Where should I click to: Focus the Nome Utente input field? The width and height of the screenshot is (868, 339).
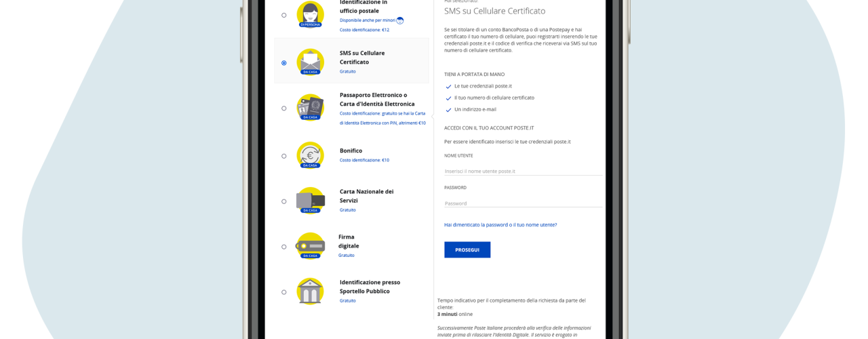523,171
